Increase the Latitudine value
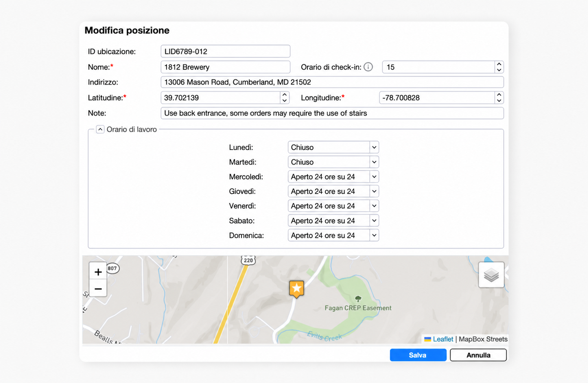 pos(284,94)
